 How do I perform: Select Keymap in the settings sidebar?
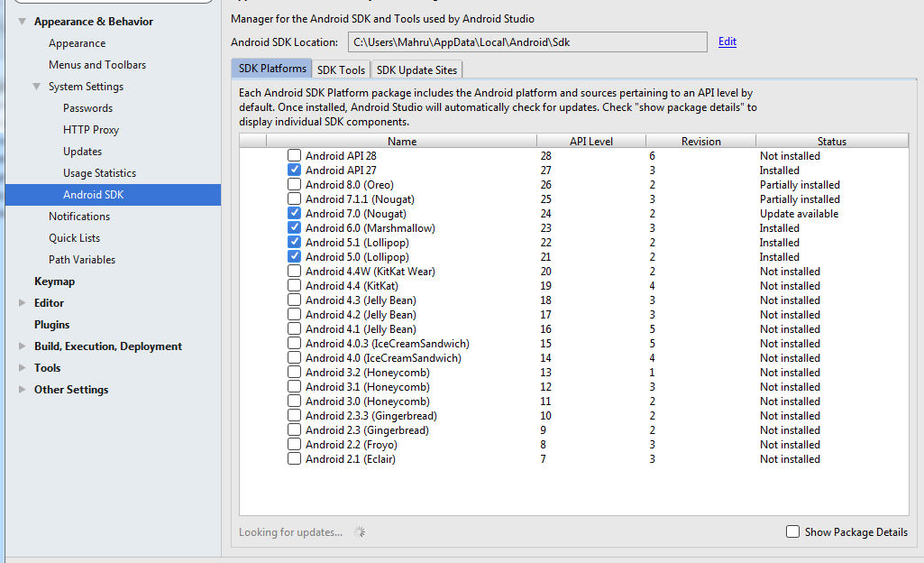pyautogui.click(x=54, y=281)
